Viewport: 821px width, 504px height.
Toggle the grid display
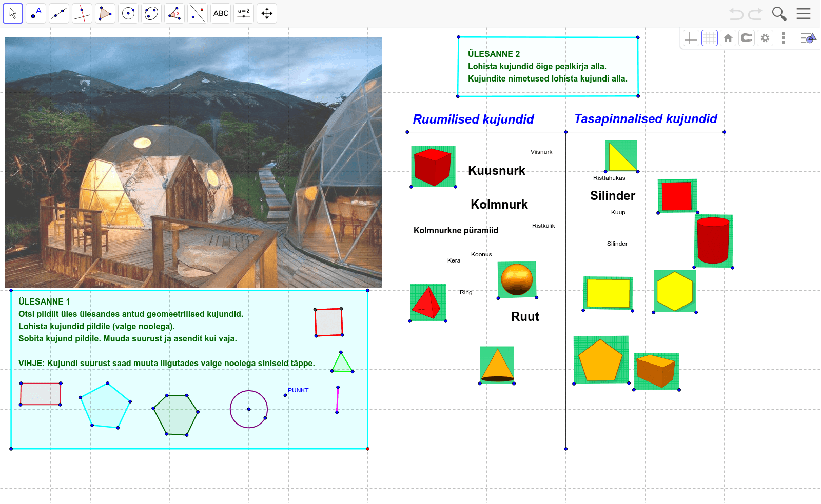[710, 38]
